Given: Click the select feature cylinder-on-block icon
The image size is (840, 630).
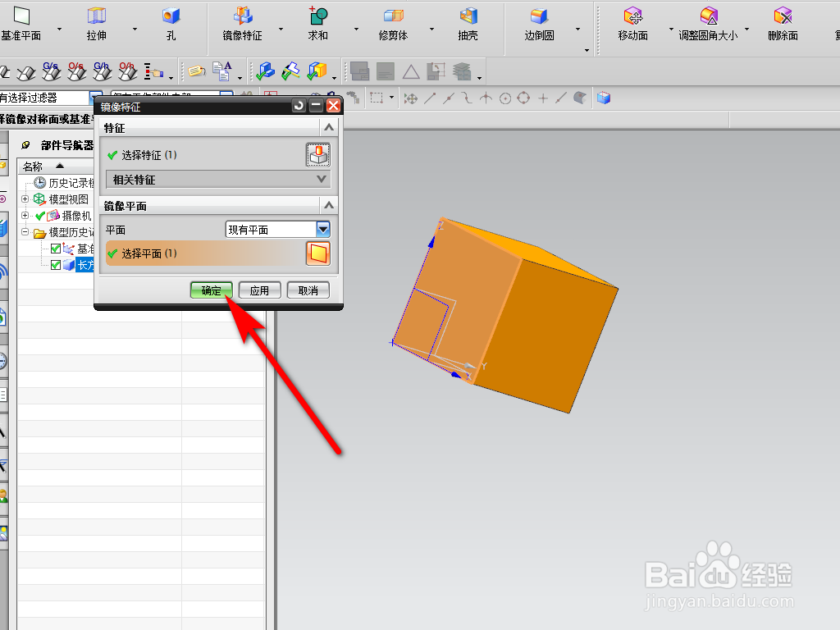Looking at the screenshot, I should click(318, 155).
